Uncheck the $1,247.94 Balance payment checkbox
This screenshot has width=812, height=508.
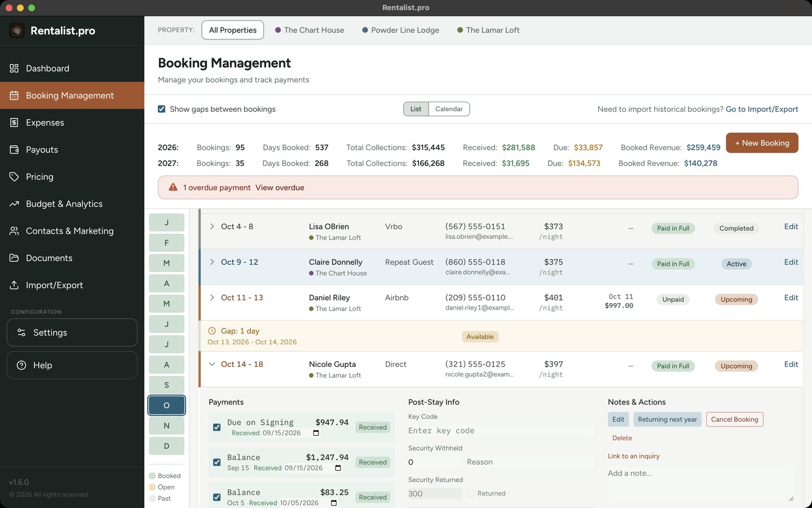click(x=217, y=462)
